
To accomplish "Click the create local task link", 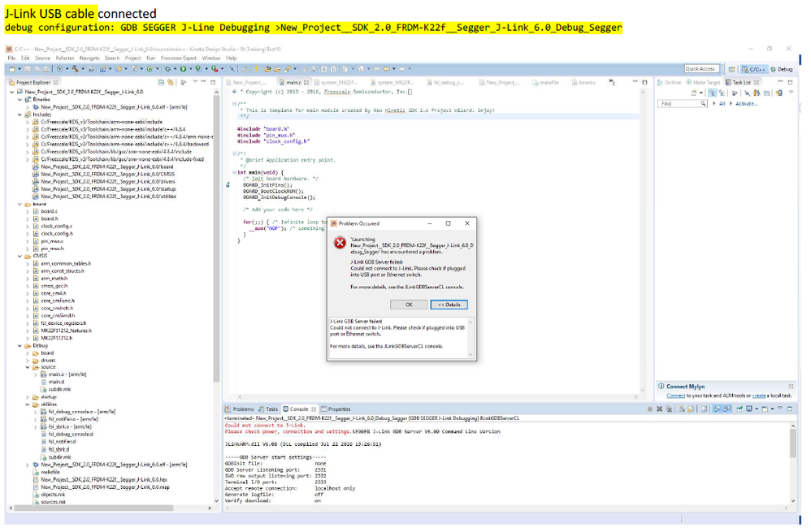I will click(759, 396).
